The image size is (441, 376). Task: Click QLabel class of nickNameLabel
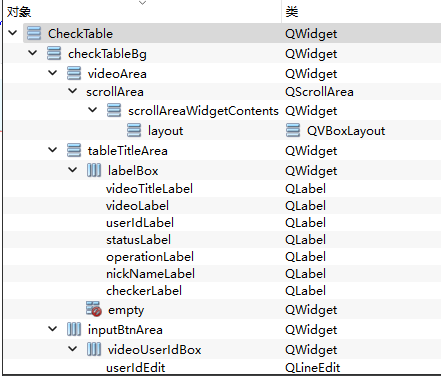coord(305,274)
